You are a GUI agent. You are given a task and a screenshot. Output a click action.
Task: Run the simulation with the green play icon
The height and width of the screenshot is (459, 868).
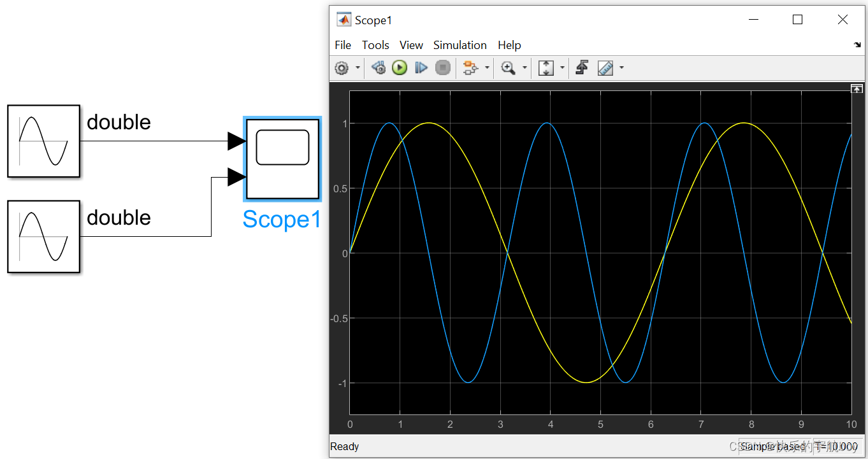click(400, 67)
